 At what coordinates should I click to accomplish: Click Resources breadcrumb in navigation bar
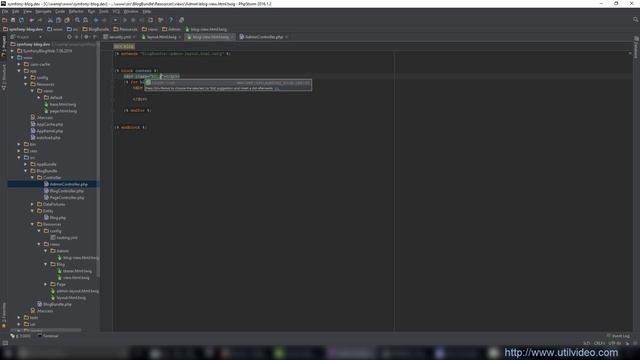pos(125,29)
